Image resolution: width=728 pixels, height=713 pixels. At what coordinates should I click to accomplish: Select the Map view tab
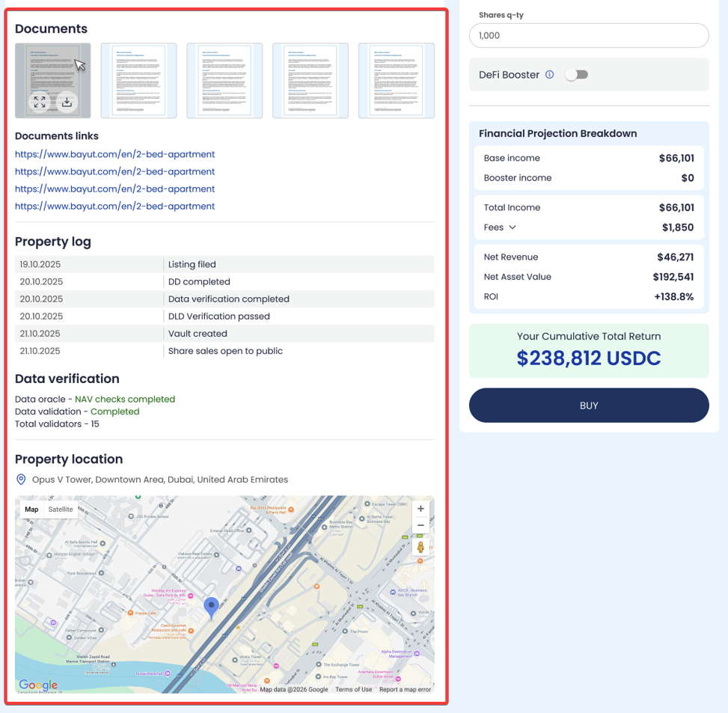click(x=31, y=509)
